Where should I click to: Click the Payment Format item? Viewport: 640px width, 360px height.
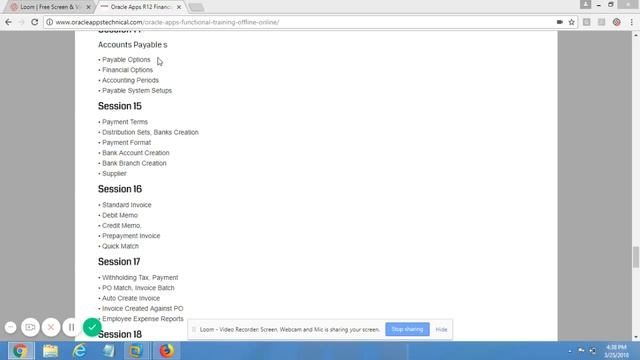pyautogui.click(x=127, y=142)
